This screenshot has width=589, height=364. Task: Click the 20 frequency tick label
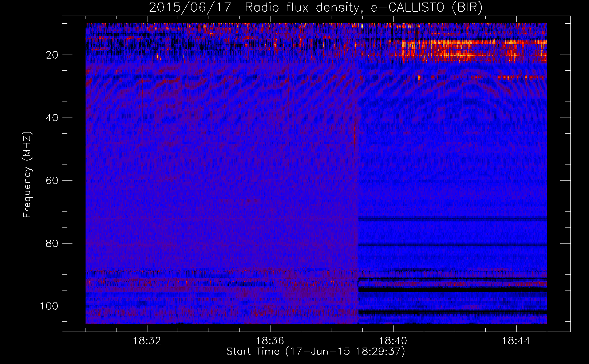point(52,55)
